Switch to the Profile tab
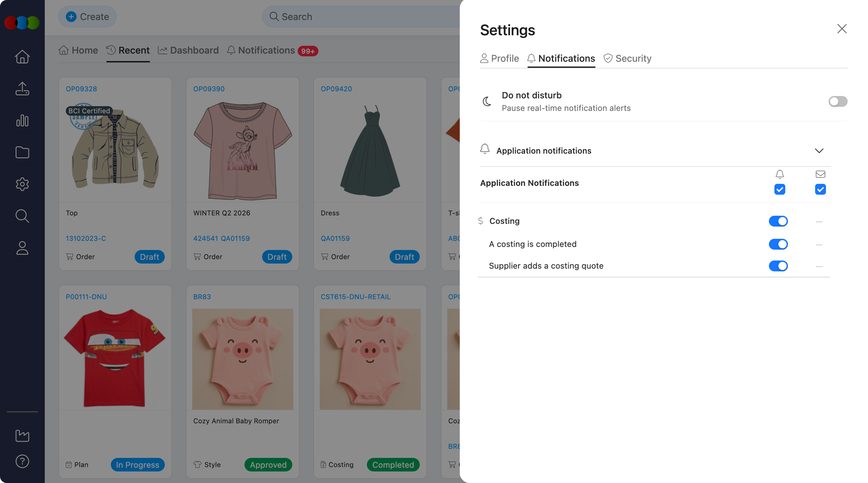The height and width of the screenshot is (483, 868). (x=499, y=58)
